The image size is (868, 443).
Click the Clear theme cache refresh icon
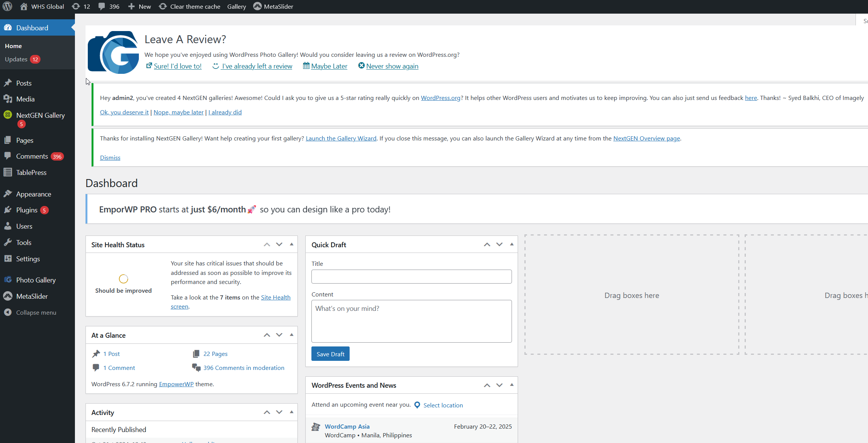(163, 6)
